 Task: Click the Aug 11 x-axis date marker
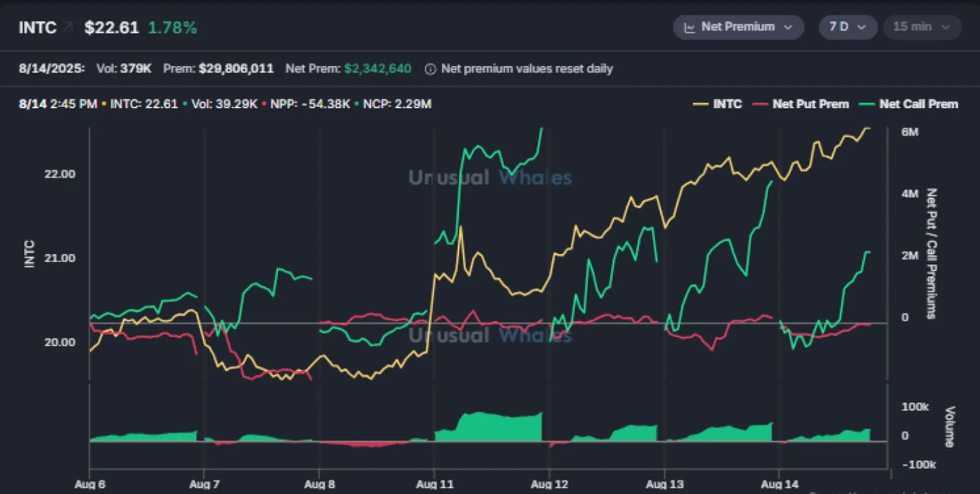tap(435, 484)
